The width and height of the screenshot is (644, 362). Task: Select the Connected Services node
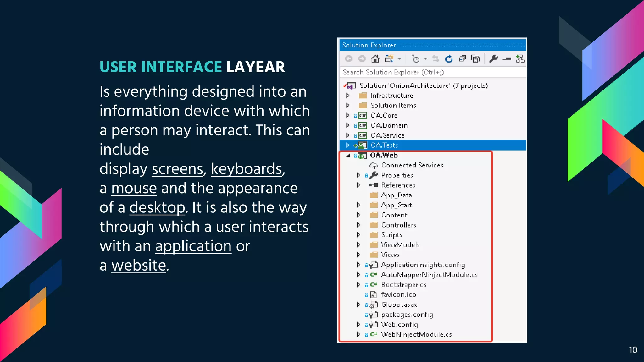point(412,165)
